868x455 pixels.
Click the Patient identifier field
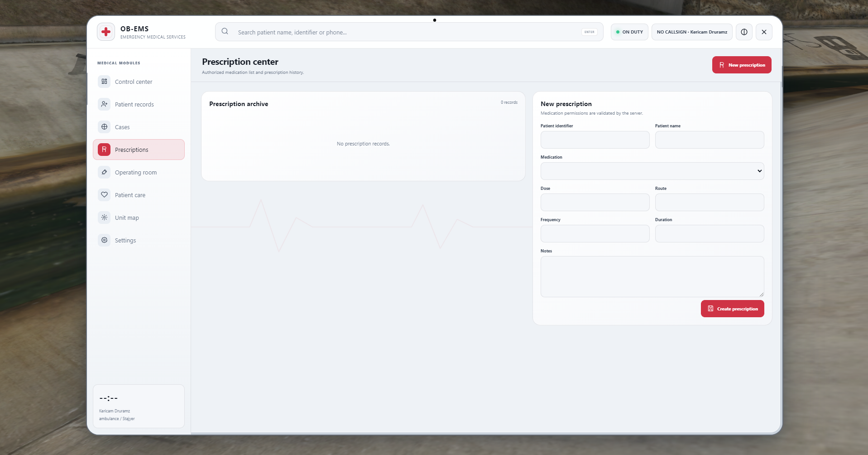595,140
